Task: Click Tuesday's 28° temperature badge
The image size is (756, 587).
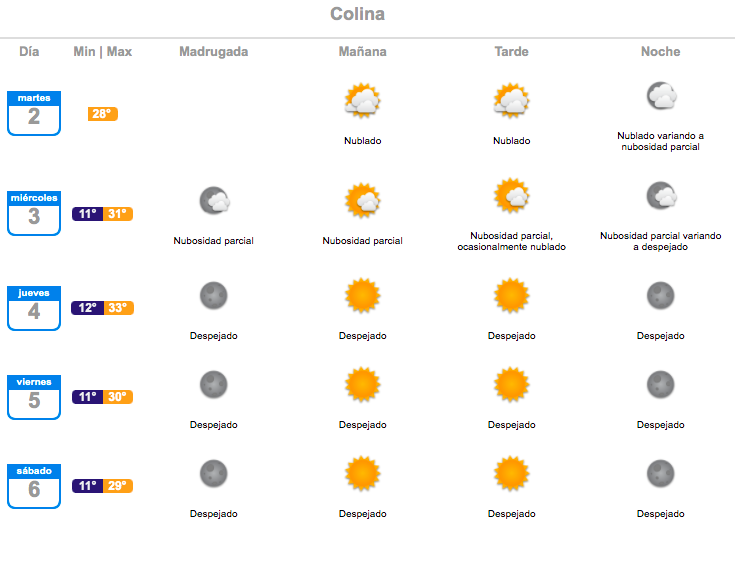Action: click(x=103, y=114)
